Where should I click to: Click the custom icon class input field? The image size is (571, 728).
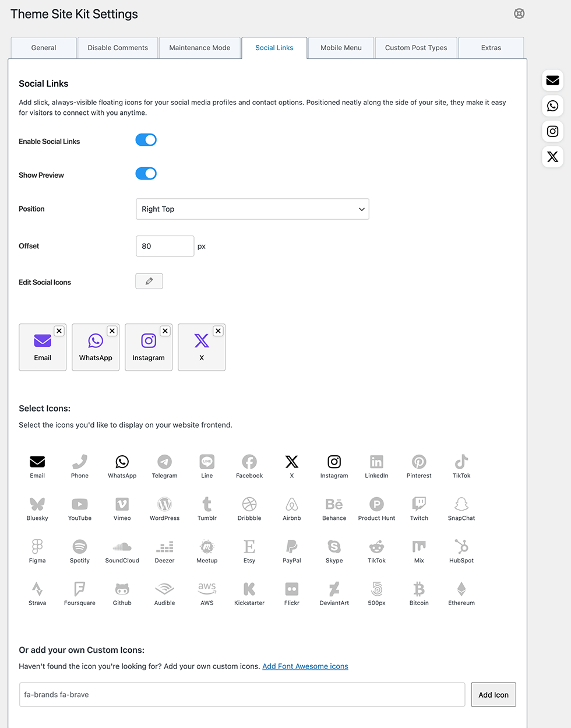click(x=242, y=695)
